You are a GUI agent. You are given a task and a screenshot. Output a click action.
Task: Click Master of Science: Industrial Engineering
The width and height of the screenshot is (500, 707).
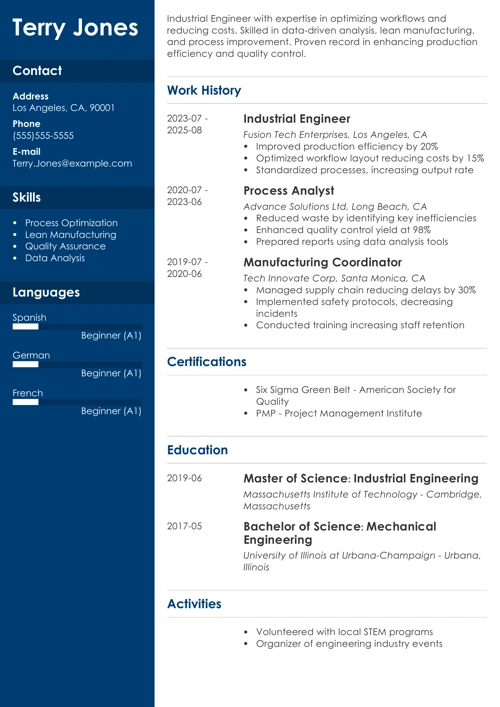point(361,478)
